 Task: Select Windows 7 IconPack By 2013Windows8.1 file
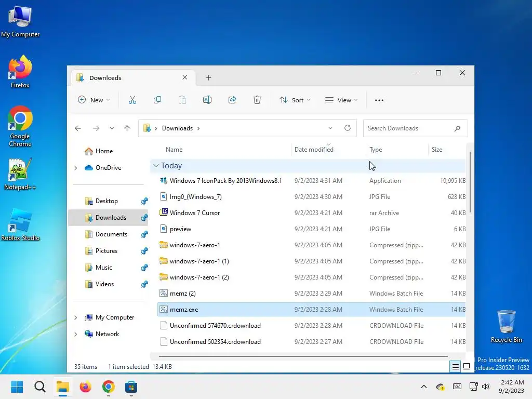click(312, 180)
